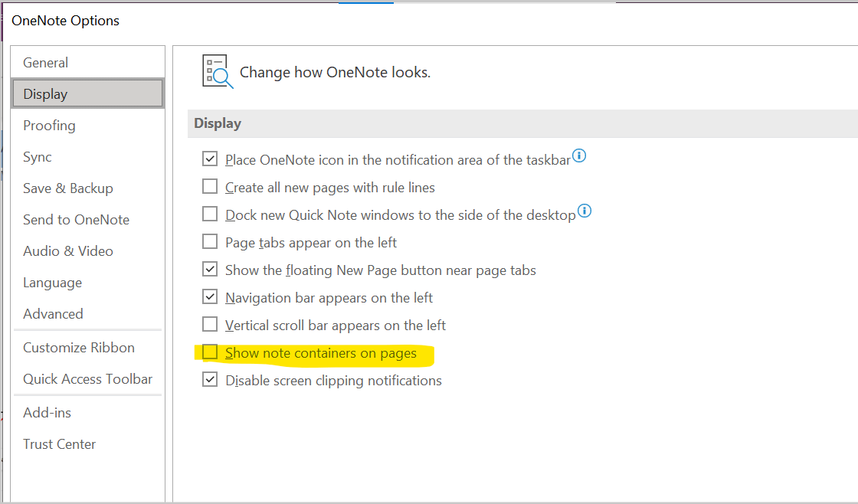This screenshot has width=858, height=504.
Task: Disable floating New Page button option
Action: (x=210, y=270)
